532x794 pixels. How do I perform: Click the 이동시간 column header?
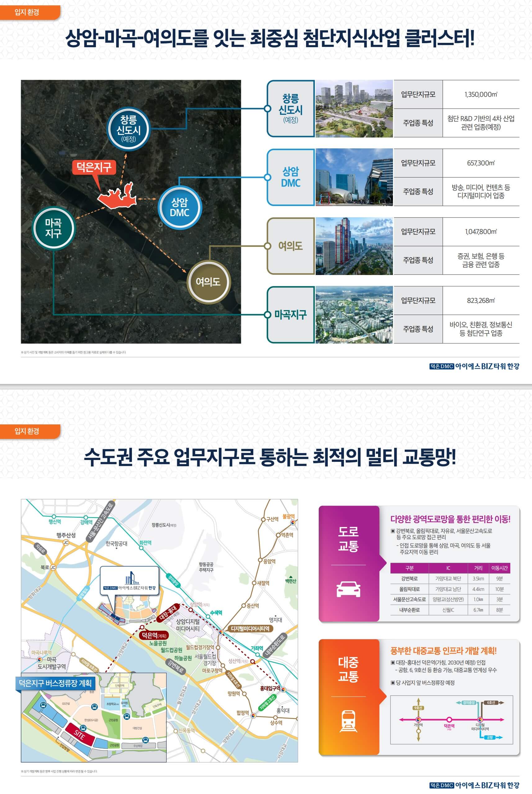(499, 568)
